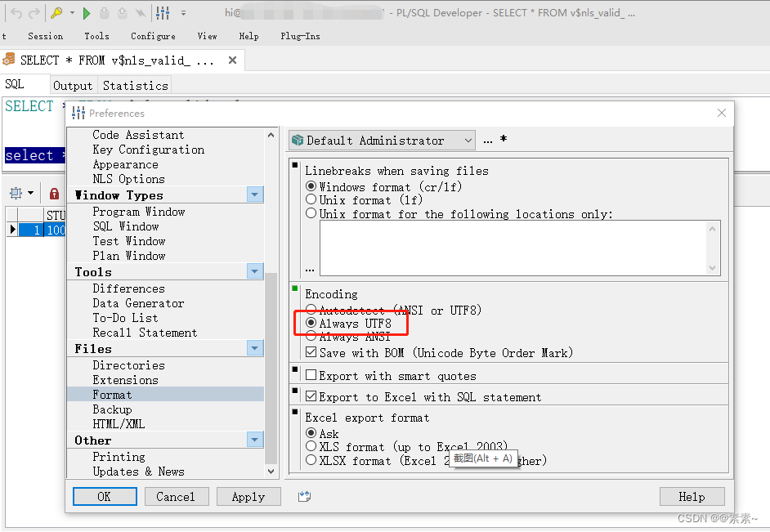Select Key Configuration in the preferences list
Viewport: 770px width, 532px height.
coord(148,150)
